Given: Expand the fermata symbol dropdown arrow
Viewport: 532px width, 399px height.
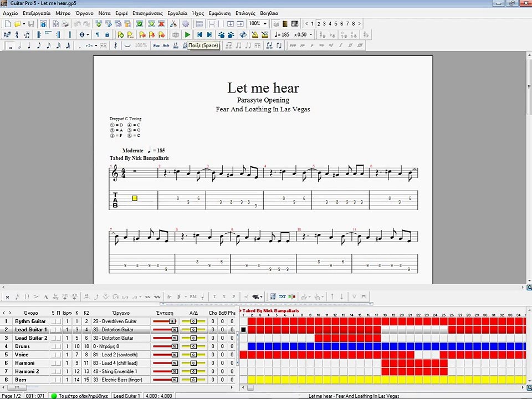Looking at the screenshot, I should (x=88, y=34).
